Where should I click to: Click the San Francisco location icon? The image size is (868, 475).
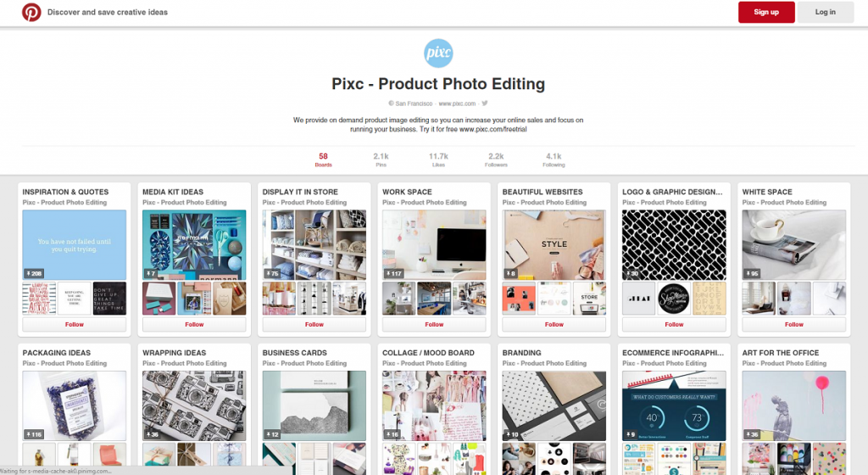[391, 103]
